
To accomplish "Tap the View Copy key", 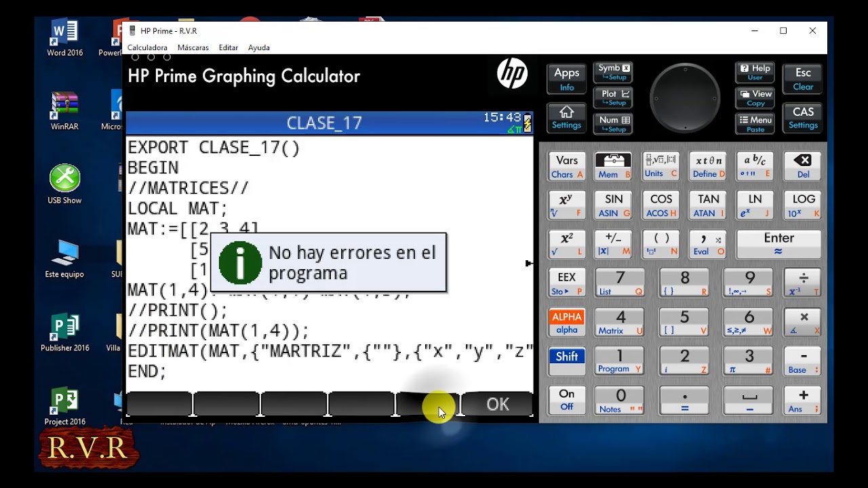I will point(755,98).
